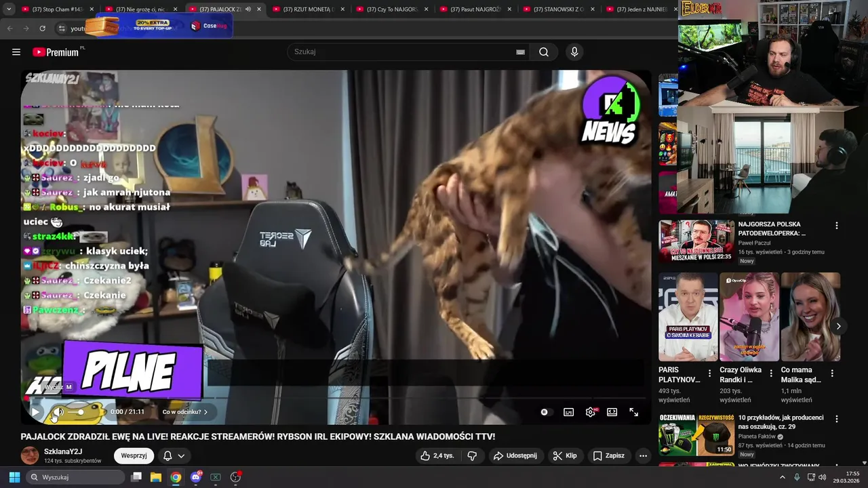
Task: Open the 'Co mama Malika' short thumbnail
Action: pyautogui.click(x=810, y=317)
